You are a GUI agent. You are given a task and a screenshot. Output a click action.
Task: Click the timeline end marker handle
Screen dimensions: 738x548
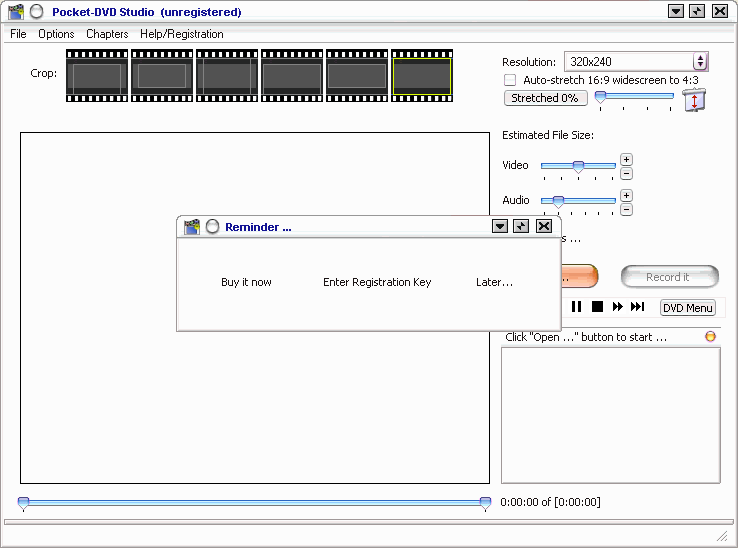click(x=485, y=504)
